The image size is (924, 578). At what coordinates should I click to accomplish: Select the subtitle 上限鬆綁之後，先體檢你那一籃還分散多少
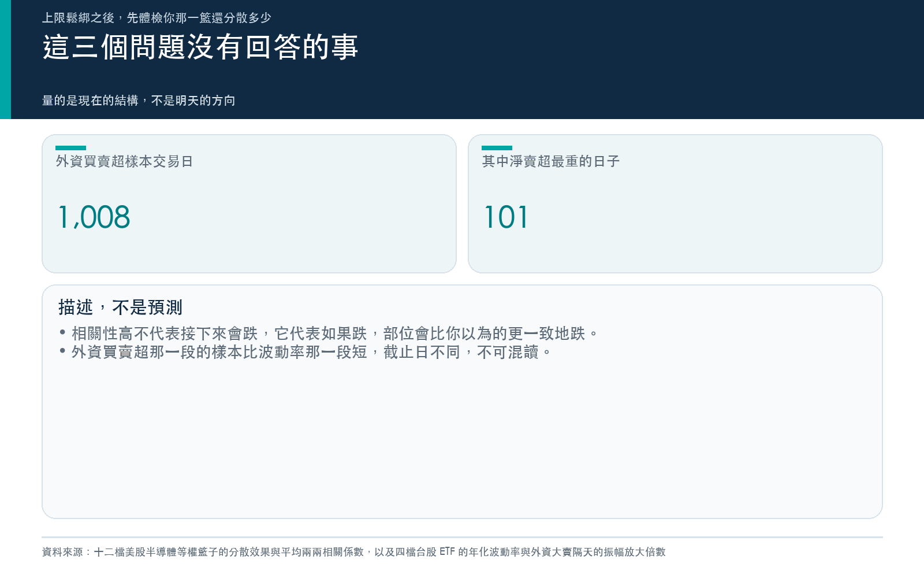coord(157,18)
